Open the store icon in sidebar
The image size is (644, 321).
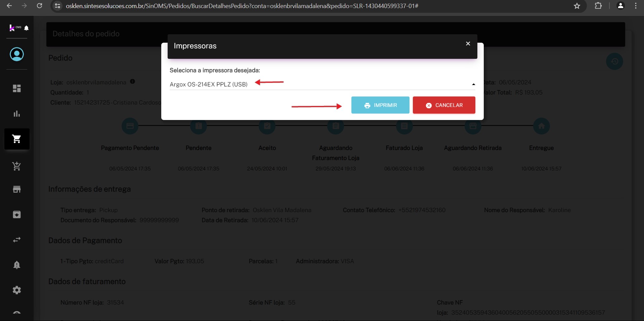17,189
